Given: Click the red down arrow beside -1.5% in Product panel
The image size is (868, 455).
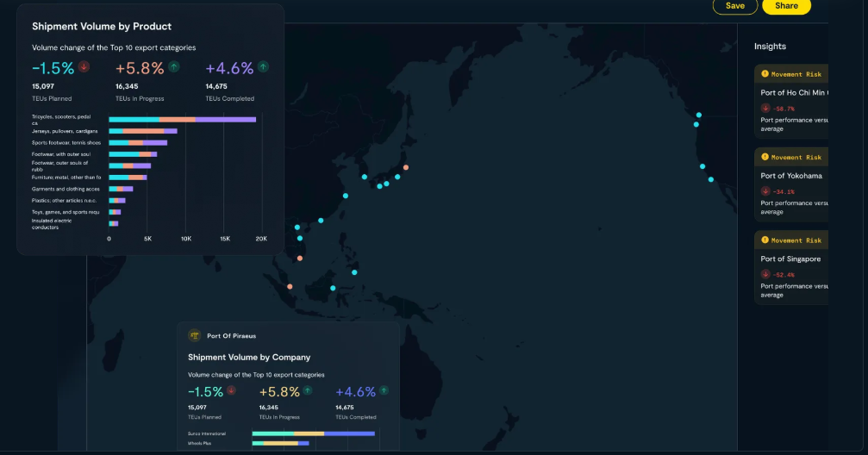Looking at the screenshot, I should pos(84,67).
